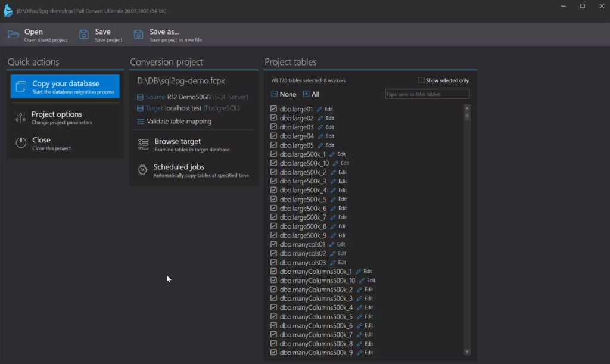Click Edit link for dbo.large500k_2
610x364 pixels.
(343, 172)
